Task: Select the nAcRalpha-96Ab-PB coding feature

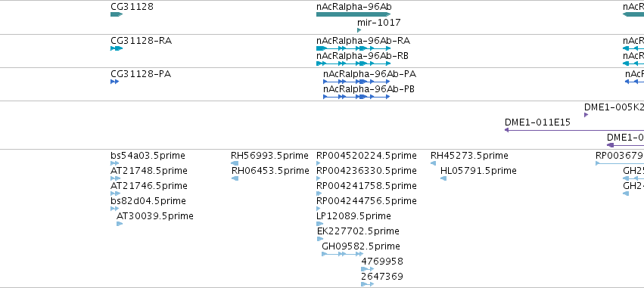Action: point(356,97)
